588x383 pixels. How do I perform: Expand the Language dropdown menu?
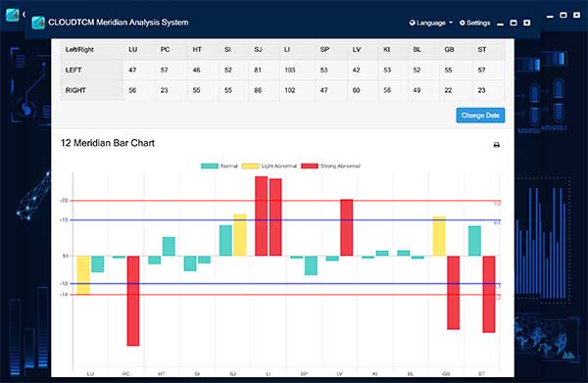431,23
